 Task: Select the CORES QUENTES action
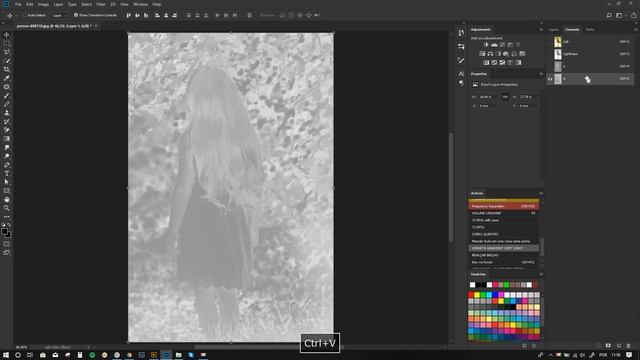pyautogui.click(x=504, y=234)
